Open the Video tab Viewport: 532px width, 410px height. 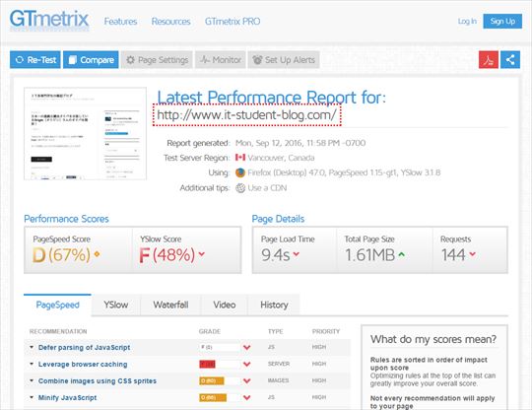225,305
